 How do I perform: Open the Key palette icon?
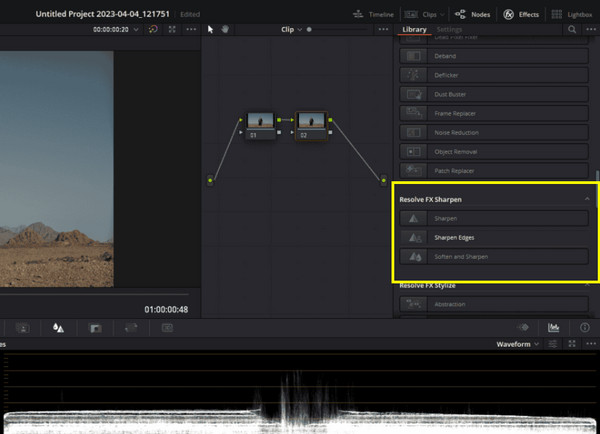coord(95,328)
